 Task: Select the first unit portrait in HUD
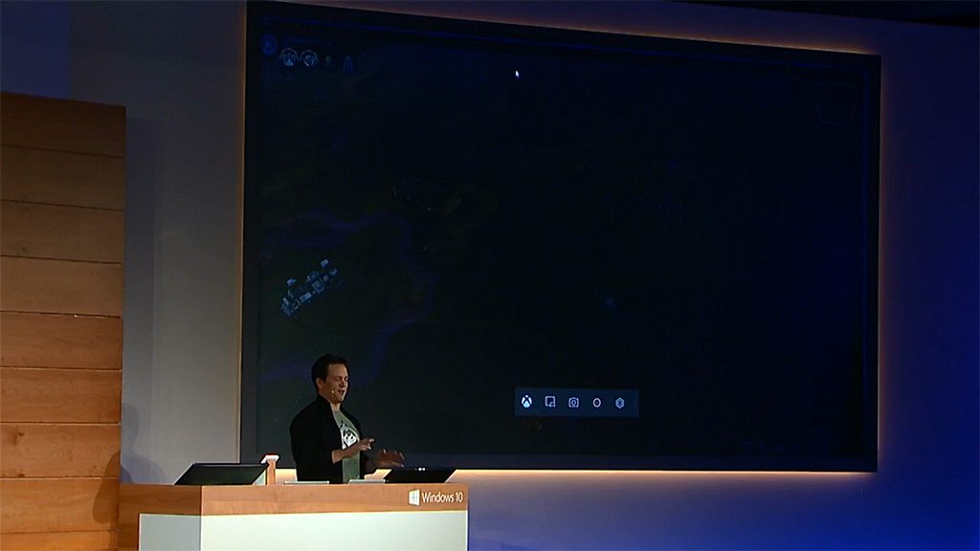click(x=288, y=58)
